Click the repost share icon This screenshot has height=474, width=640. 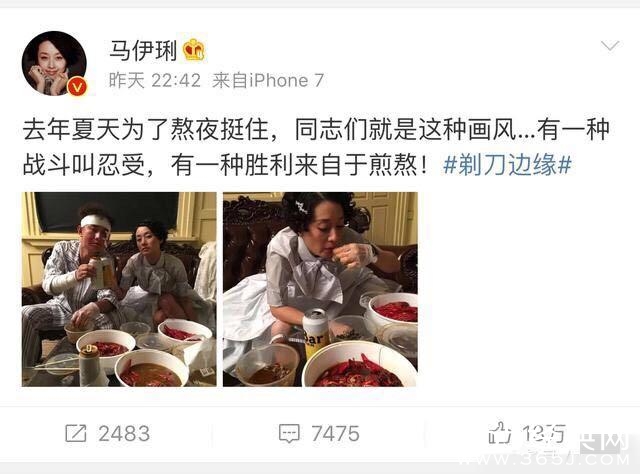[76, 433]
